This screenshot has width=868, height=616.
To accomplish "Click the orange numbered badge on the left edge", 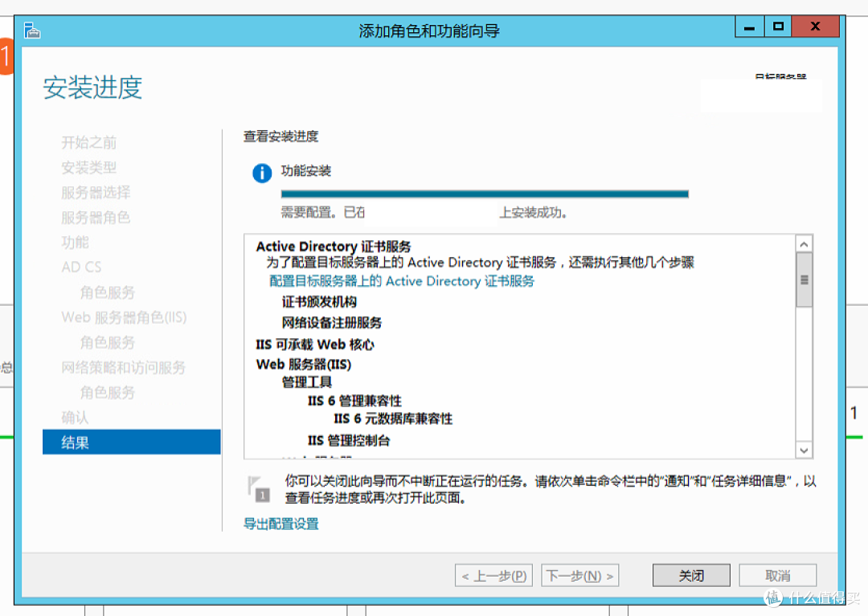I will point(5,57).
